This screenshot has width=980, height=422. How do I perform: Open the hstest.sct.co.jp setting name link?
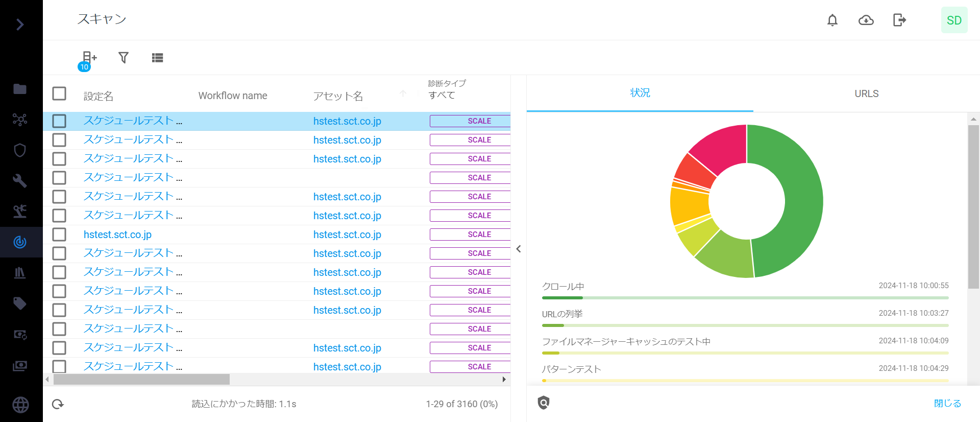click(x=117, y=235)
